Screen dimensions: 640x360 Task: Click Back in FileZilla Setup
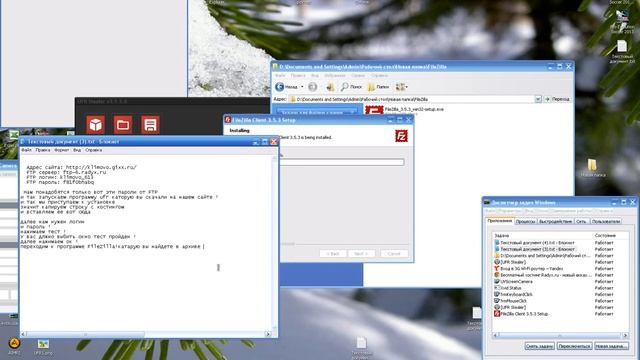coord(333,254)
